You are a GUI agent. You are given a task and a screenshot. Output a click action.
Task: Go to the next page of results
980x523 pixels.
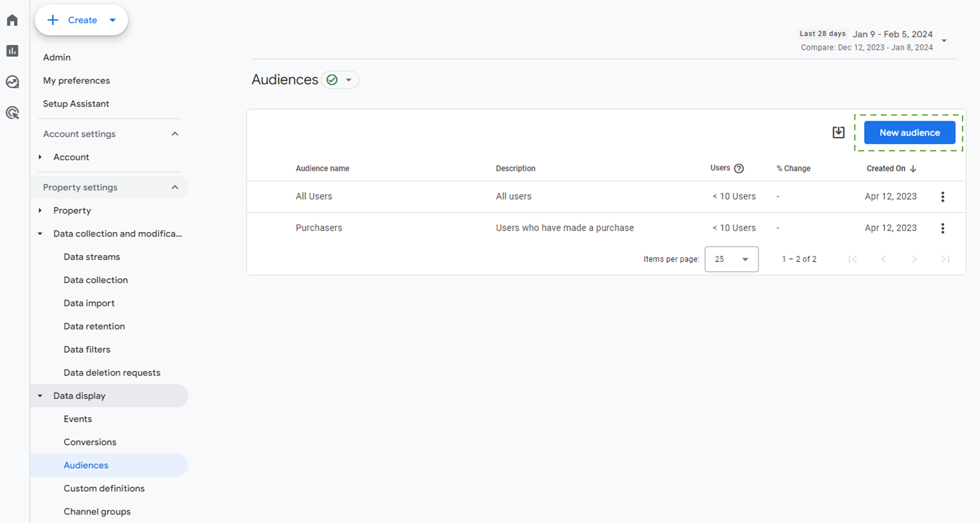tap(914, 259)
